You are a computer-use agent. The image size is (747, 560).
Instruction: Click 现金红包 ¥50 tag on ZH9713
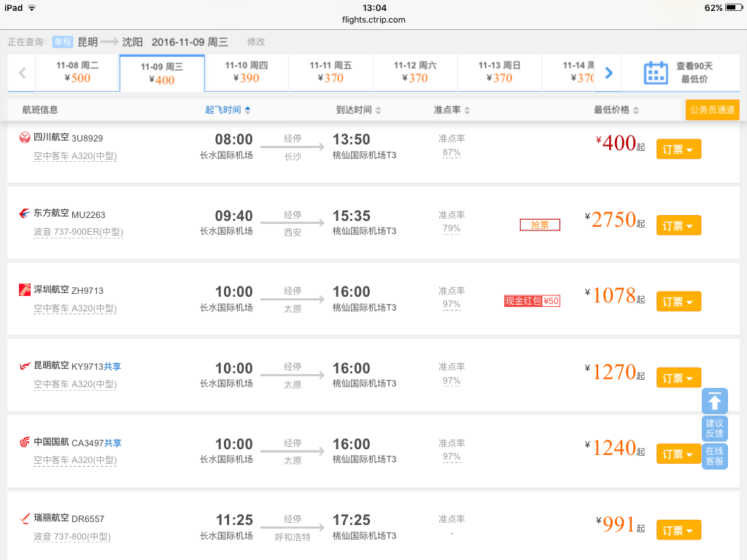coord(532,301)
